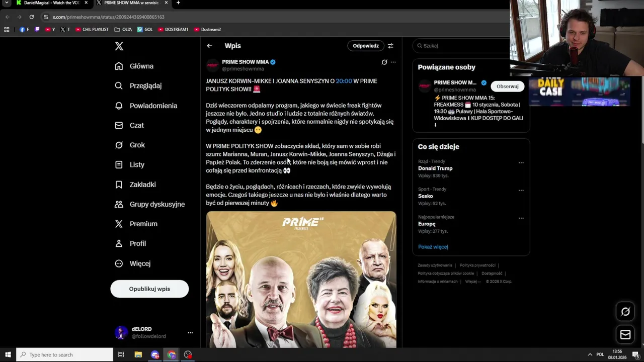
Task: Open Twitch bookmark icon
Action: 37,30
